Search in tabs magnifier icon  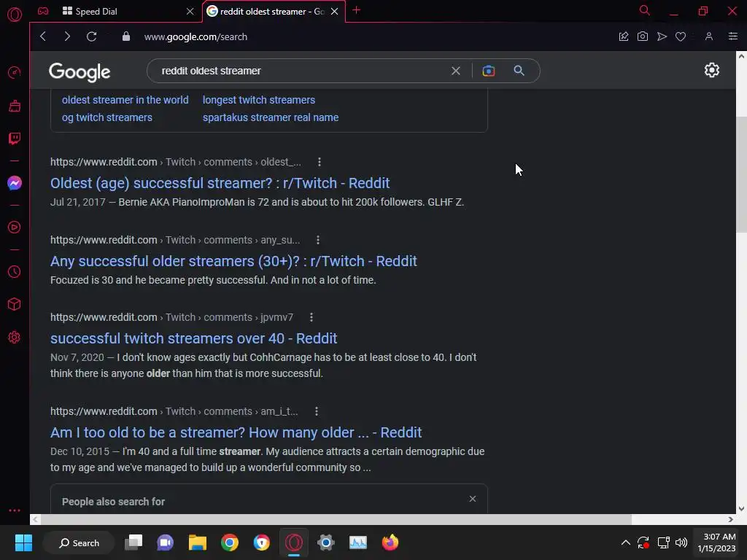pos(644,10)
